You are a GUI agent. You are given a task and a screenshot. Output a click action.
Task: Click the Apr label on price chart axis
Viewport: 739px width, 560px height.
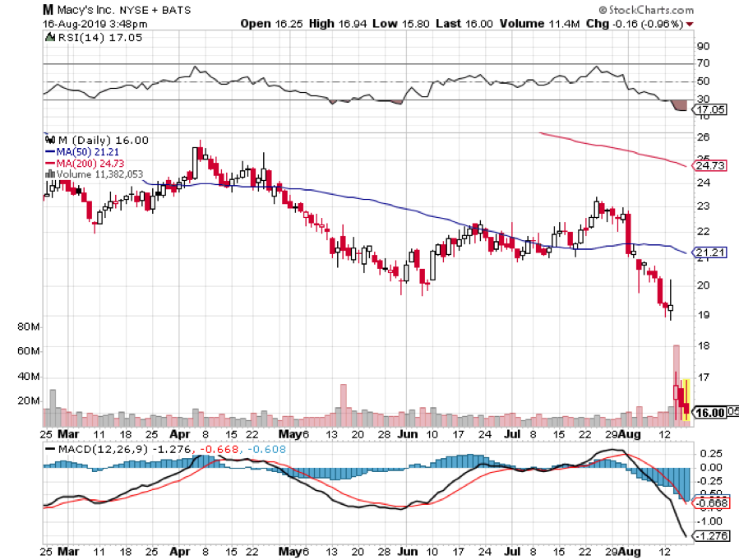coord(179,433)
